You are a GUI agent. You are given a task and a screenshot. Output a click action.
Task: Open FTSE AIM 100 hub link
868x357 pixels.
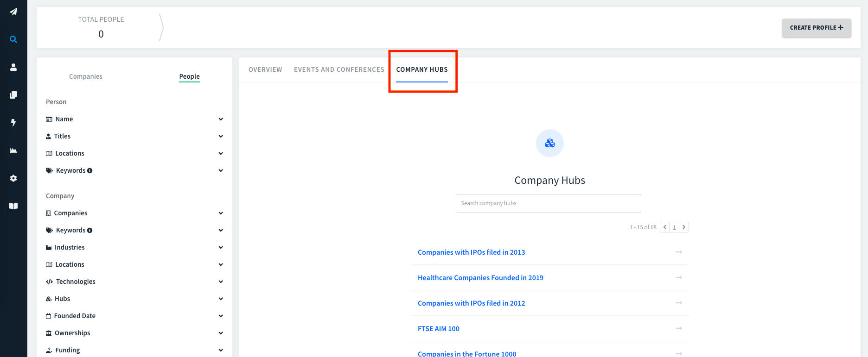[x=438, y=329]
